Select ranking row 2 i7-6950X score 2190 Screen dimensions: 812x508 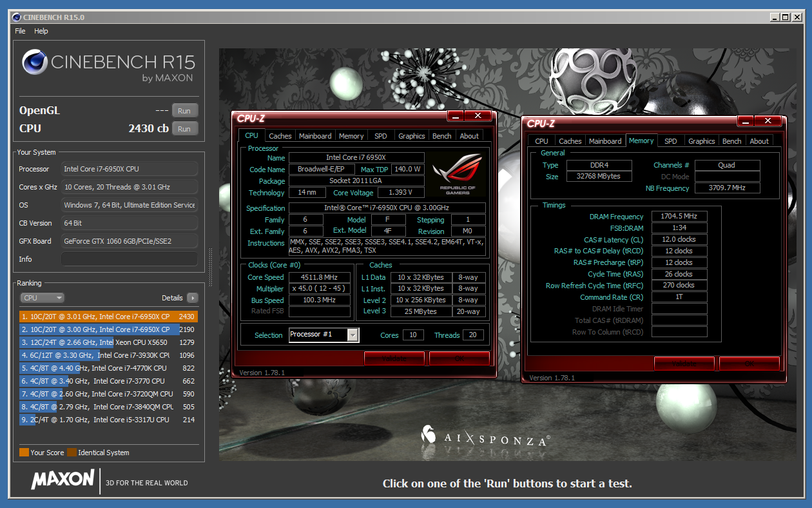pos(108,329)
